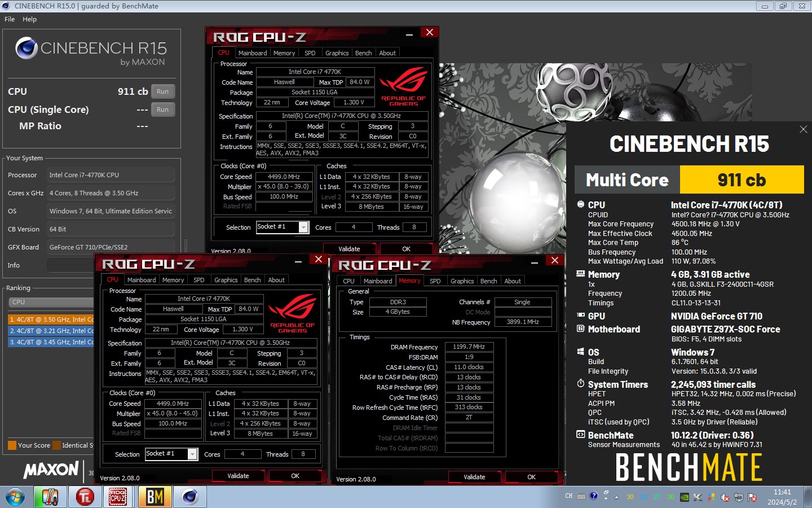Switch to BenchMate BM taskbar button
The image size is (812, 508).
(x=155, y=497)
